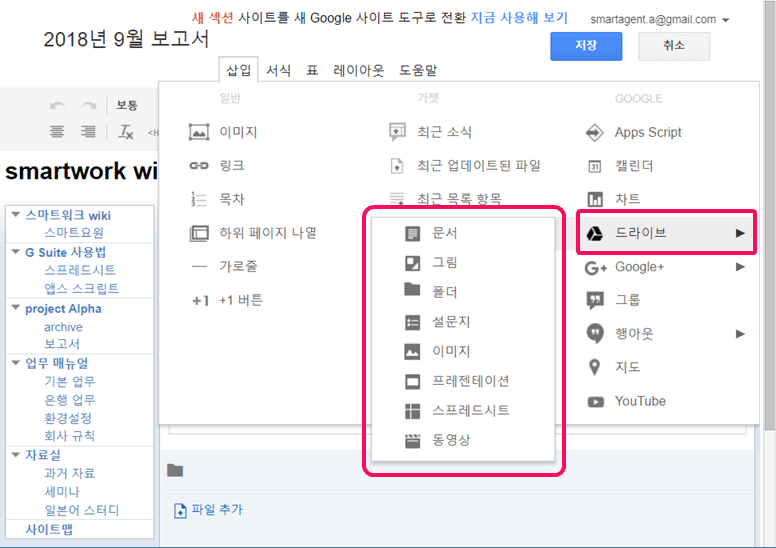
Task: Open the 일본어 스터디 sidebar page
Action: (x=82, y=510)
